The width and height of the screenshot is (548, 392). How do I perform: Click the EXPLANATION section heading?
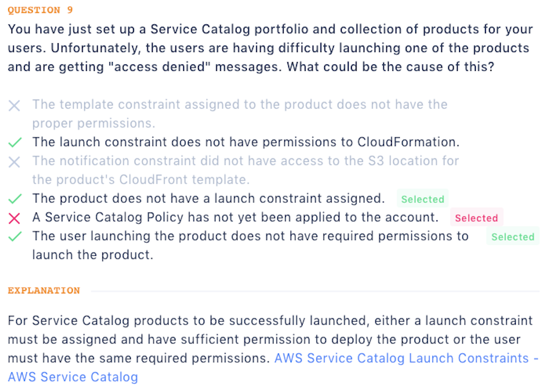[x=44, y=291]
